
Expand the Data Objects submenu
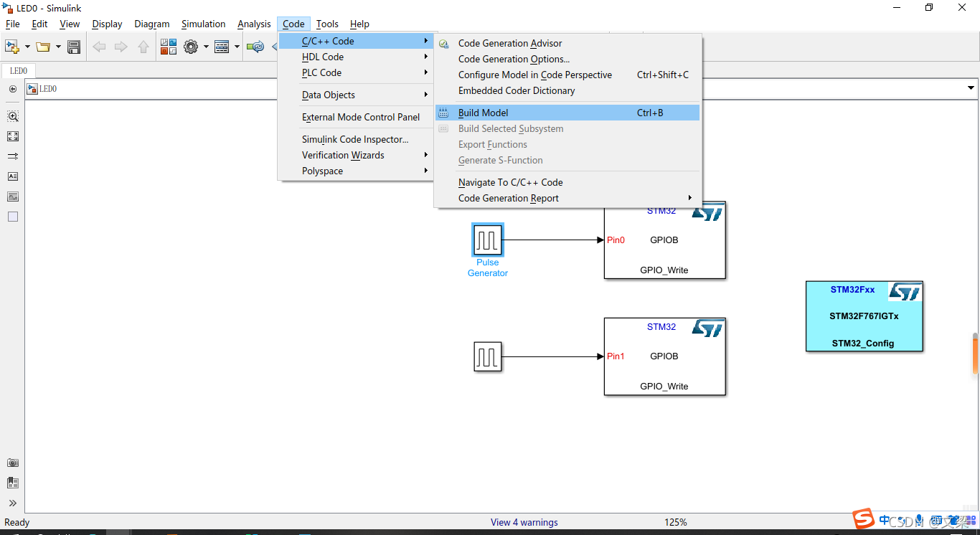(356, 95)
